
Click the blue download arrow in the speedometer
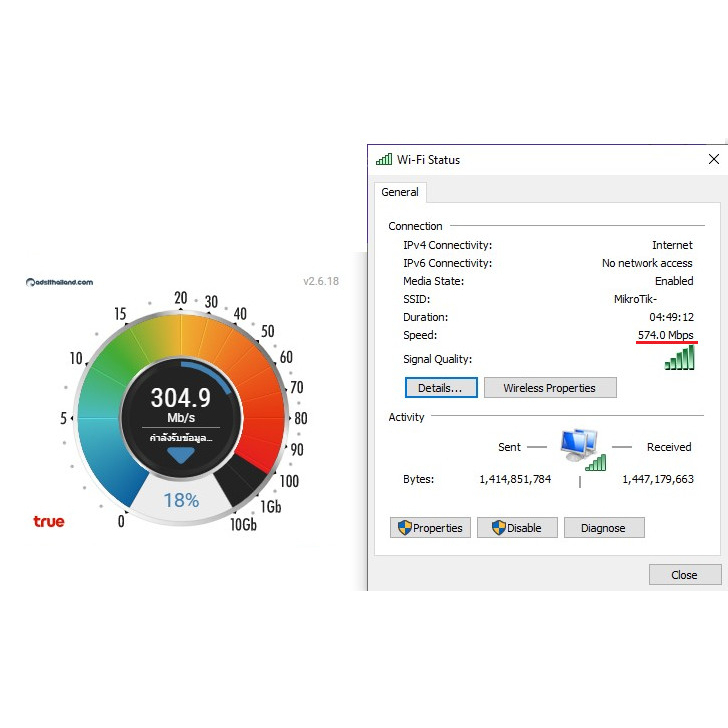[x=181, y=455]
